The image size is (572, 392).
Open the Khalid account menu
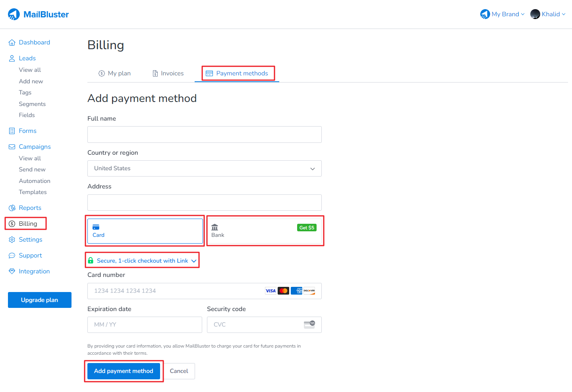point(551,14)
